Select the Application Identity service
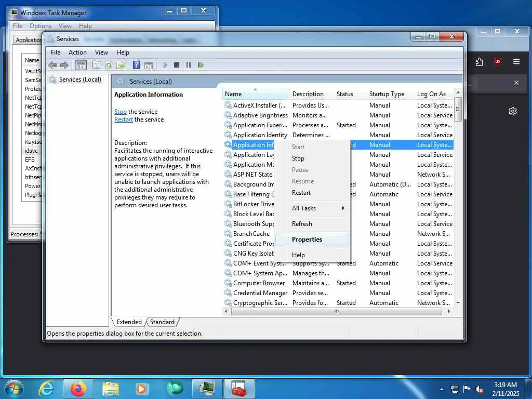 pos(338,135)
